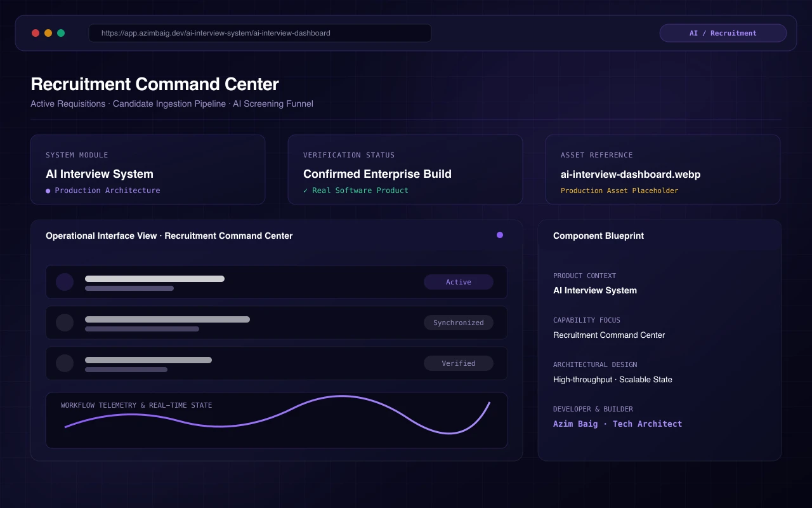Select the Real Software Product text
The image size is (812, 508).
coord(360,190)
